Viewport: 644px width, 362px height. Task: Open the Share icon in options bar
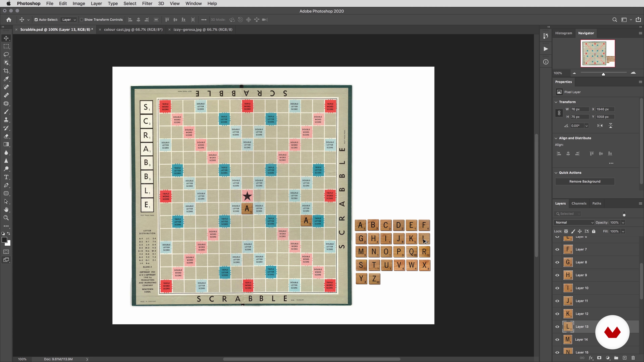click(x=638, y=19)
